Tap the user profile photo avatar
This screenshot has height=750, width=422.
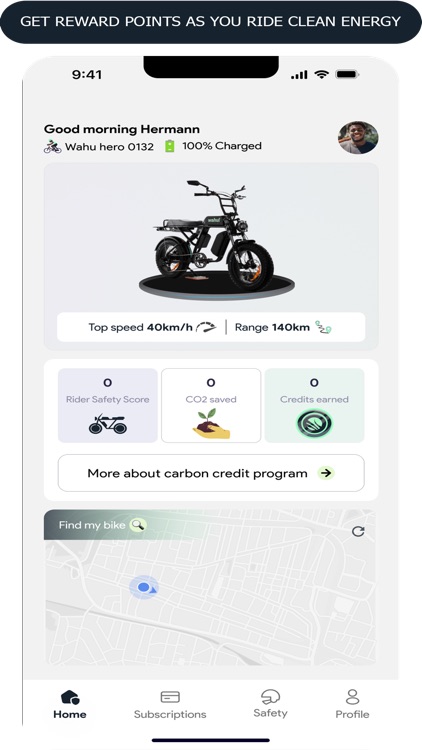[x=358, y=137]
